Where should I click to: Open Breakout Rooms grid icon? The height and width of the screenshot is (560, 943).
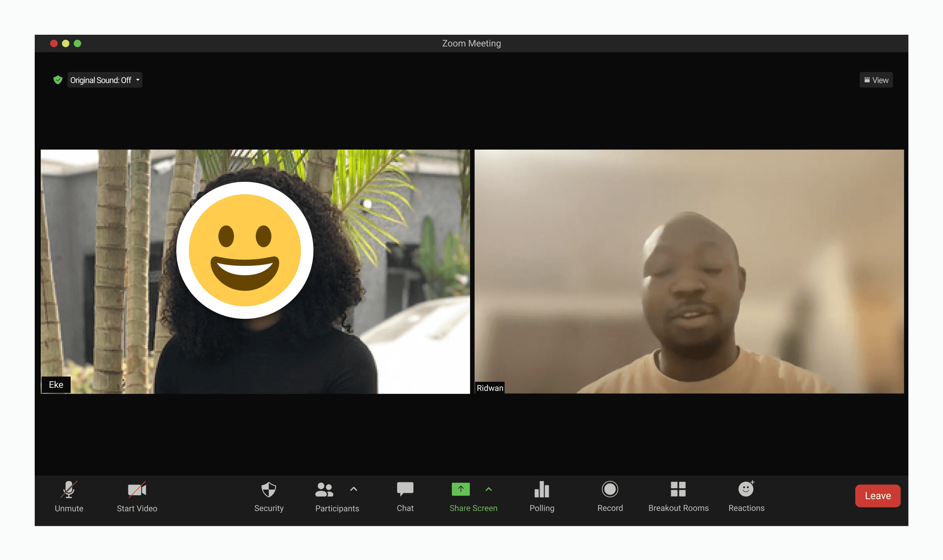point(678,489)
